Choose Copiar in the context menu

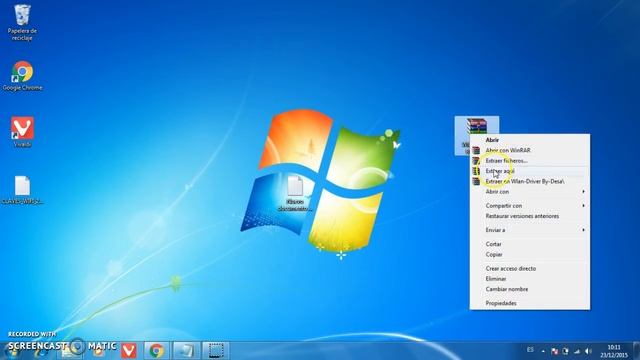point(530,254)
